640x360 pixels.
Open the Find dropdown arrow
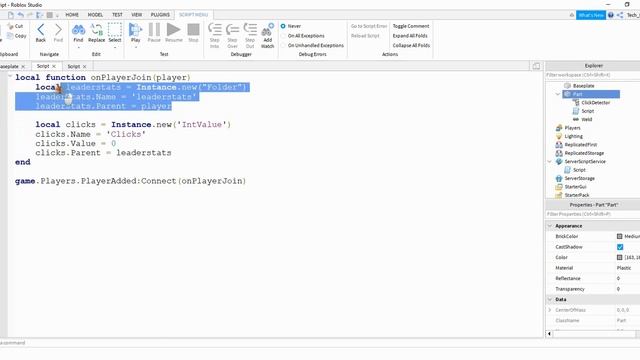(78, 47)
